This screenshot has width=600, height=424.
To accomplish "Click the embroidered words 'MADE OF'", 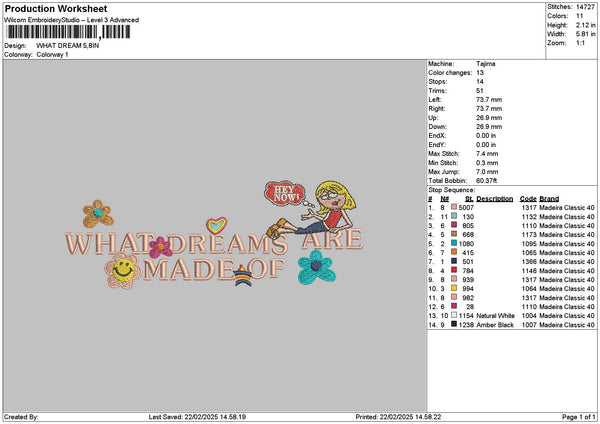I will click(x=214, y=269).
